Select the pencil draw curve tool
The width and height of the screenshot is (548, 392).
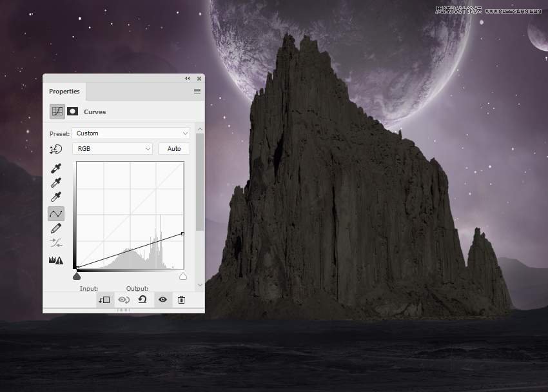pyautogui.click(x=56, y=228)
